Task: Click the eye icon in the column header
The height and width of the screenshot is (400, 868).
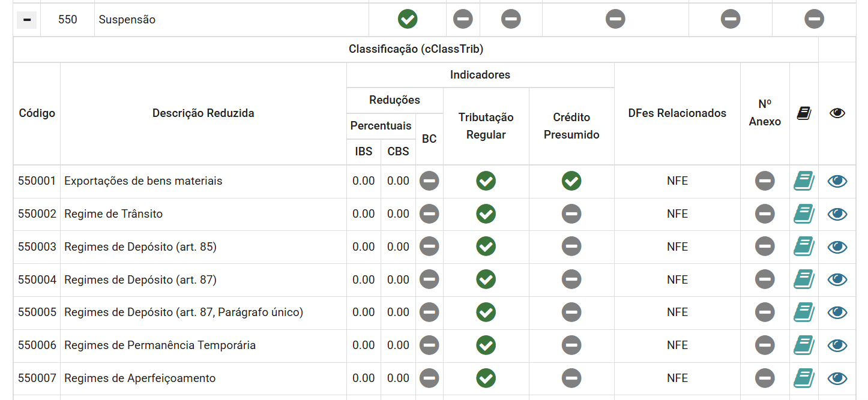Action: 837,113
